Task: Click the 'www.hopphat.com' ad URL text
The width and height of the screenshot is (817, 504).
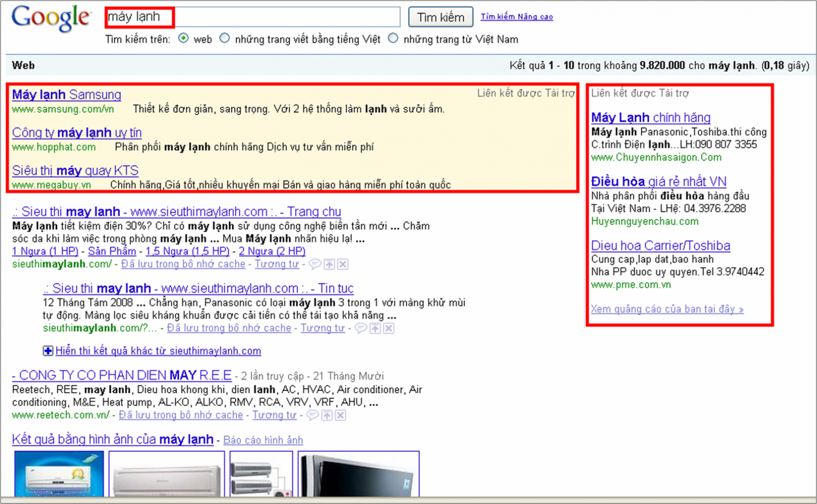Action: click(54, 147)
